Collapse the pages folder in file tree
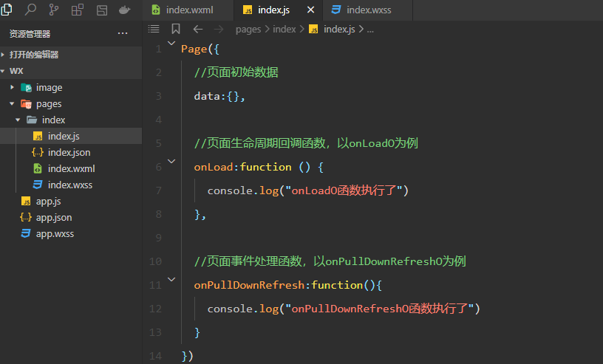 coord(13,104)
